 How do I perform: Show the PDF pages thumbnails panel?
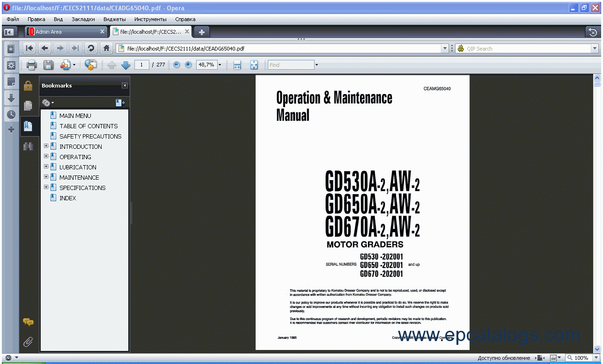(28, 106)
